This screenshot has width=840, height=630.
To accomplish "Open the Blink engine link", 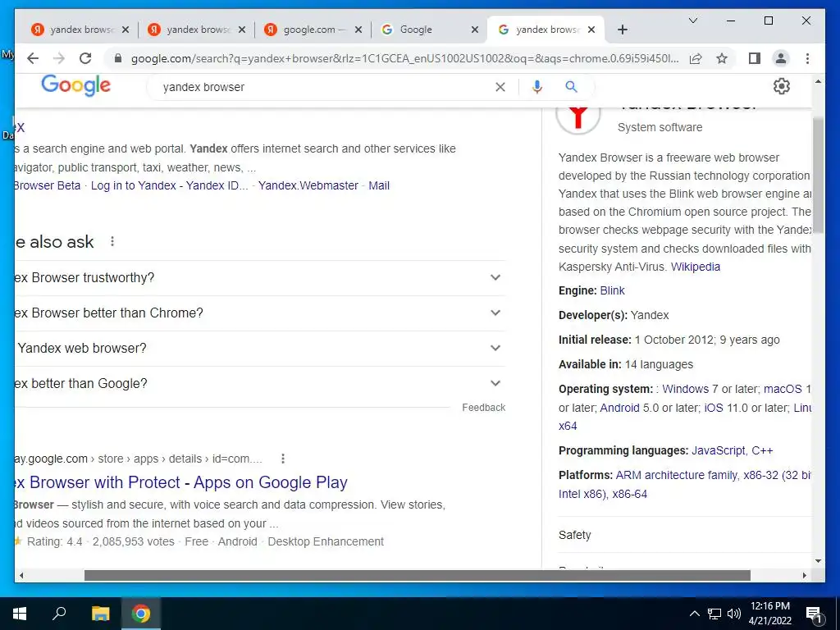I will 612,291.
